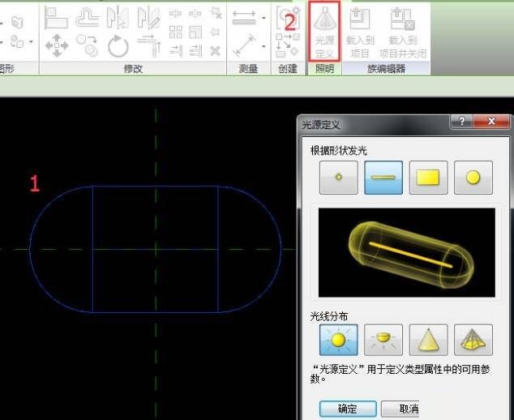Choose rectangle shape light emission option

[x=428, y=178]
